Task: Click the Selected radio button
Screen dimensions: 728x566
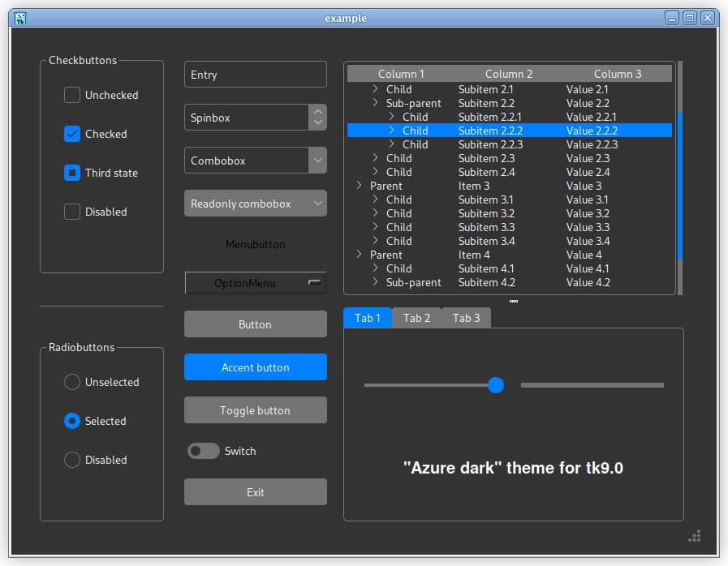Action: (72, 421)
